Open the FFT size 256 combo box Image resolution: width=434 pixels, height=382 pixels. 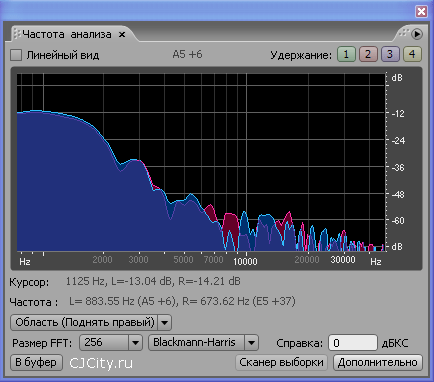point(111,343)
